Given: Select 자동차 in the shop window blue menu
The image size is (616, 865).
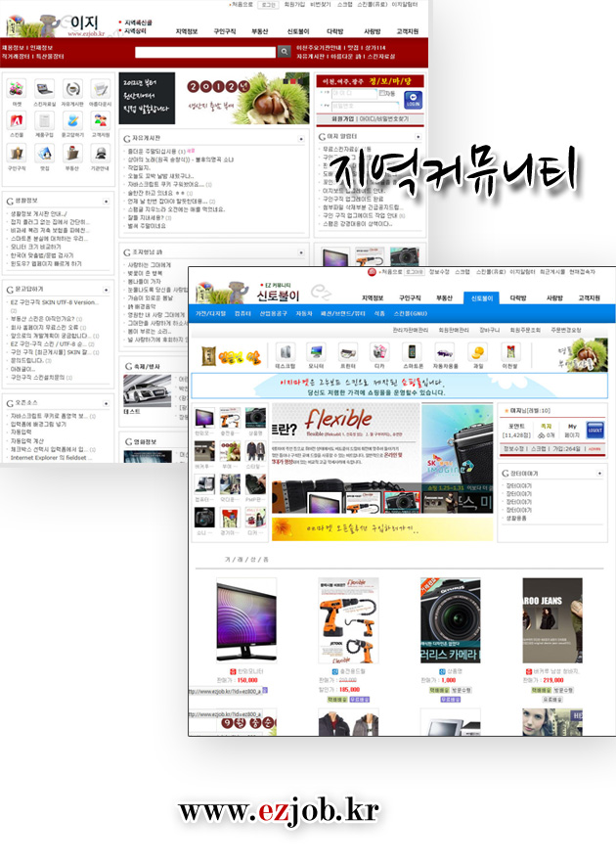Looking at the screenshot, I should pyautogui.click(x=304, y=313).
